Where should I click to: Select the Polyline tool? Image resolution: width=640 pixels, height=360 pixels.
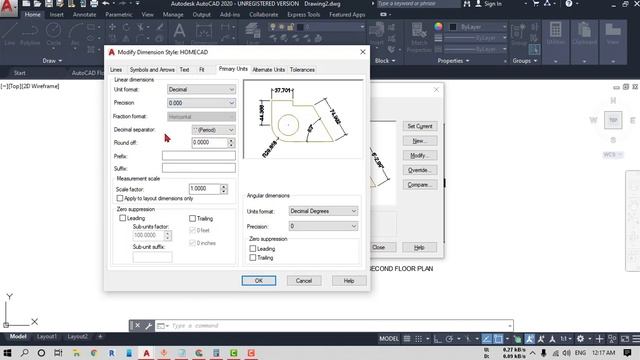point(30,34)
